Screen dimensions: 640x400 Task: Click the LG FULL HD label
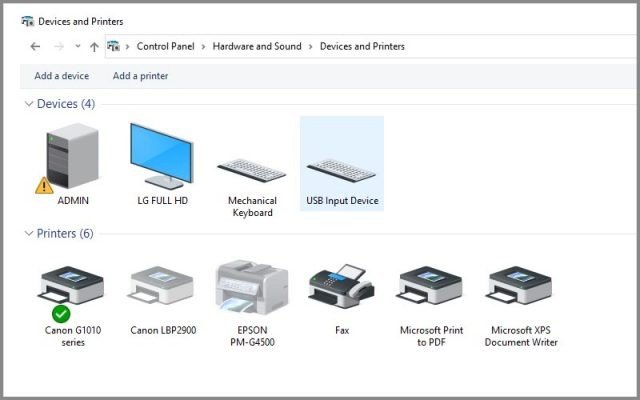(x=162, y=201)
